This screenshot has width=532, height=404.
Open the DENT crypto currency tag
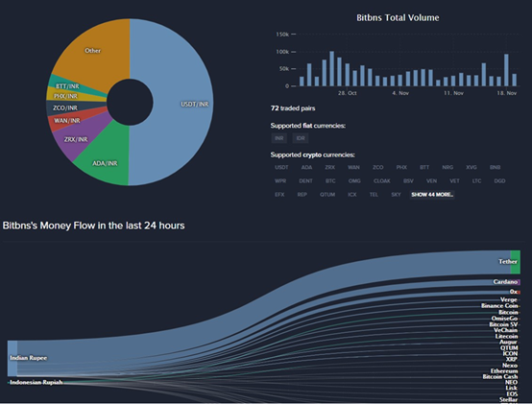305,181
